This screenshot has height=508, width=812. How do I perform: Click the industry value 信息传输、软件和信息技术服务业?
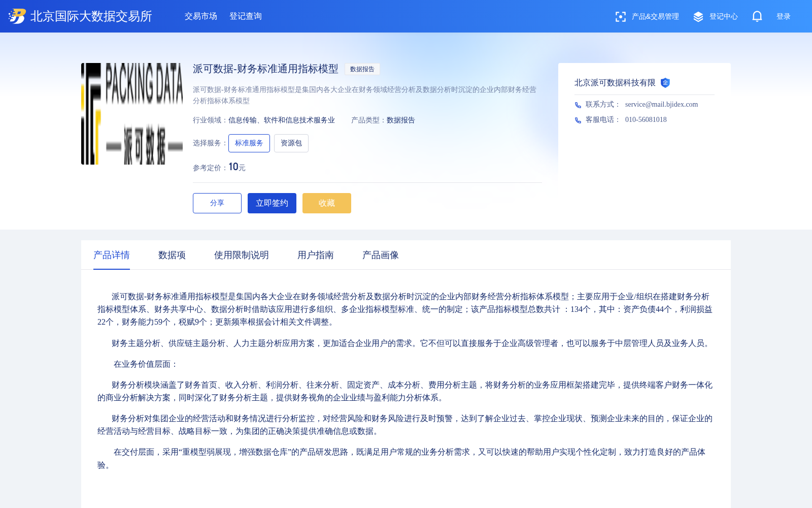coord(282,120)
